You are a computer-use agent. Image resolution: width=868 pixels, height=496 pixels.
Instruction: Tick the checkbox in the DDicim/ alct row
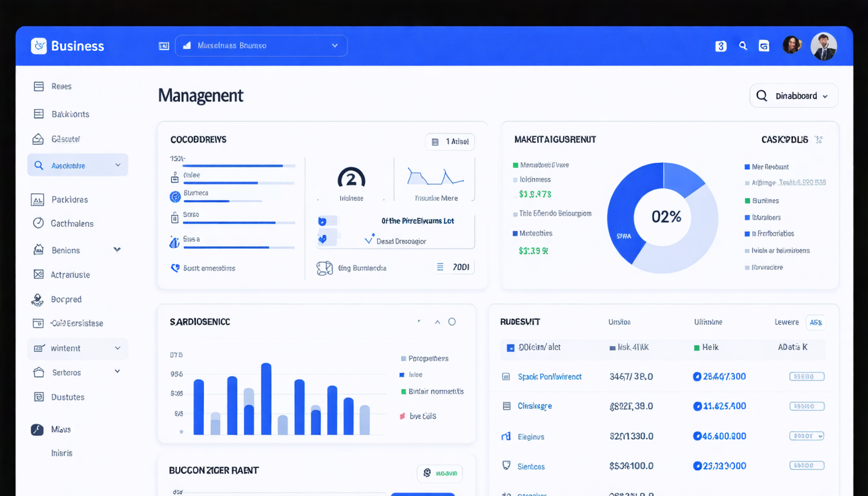(510, 347)
